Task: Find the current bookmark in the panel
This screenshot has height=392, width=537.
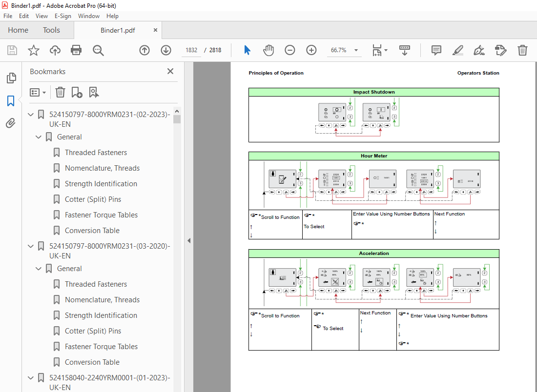Action: (x=94, y=92)
